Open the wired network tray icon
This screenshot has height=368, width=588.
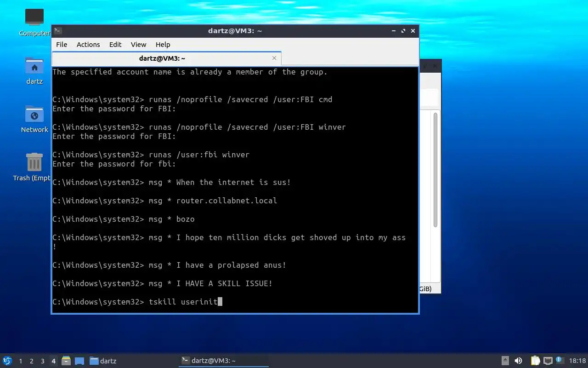click(x=548, y=361)
